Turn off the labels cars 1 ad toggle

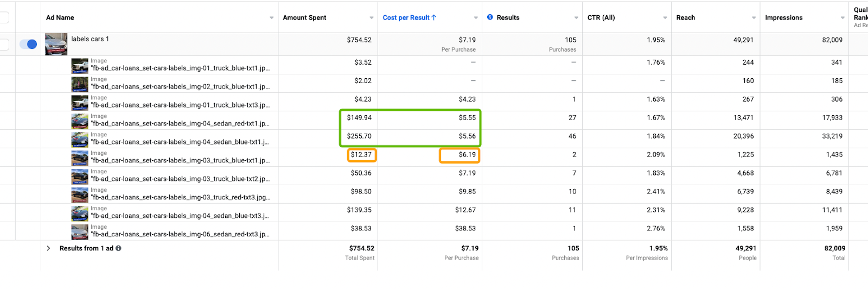[x=28, y=44]
